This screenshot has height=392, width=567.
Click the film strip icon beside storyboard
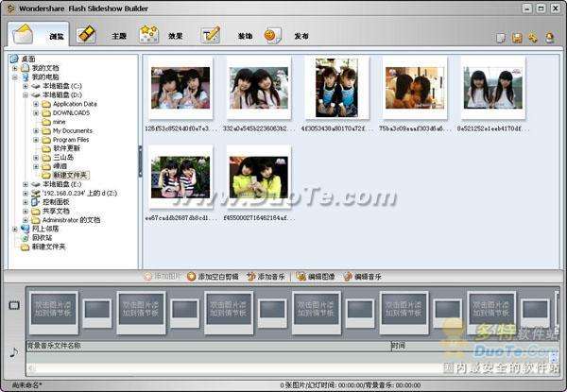[13, 306]
